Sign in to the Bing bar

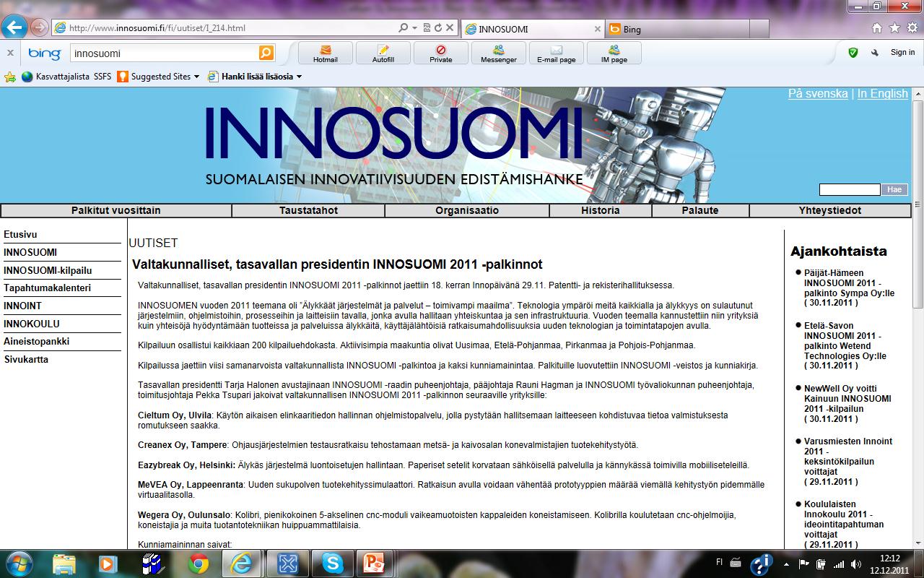click(902, 52)
